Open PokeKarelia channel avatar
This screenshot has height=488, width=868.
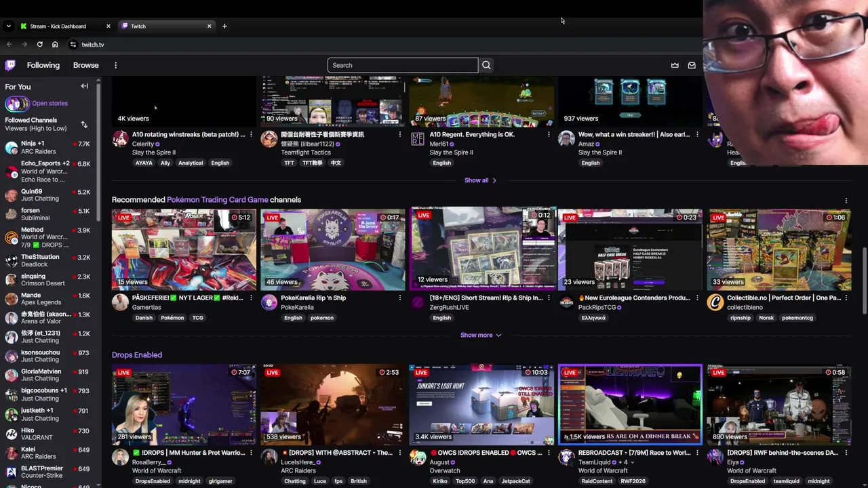pos(269,302)
